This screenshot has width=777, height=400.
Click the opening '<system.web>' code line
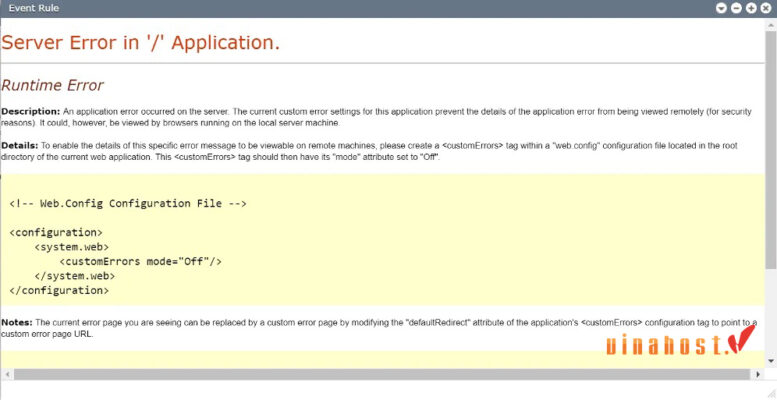point(72,247)
